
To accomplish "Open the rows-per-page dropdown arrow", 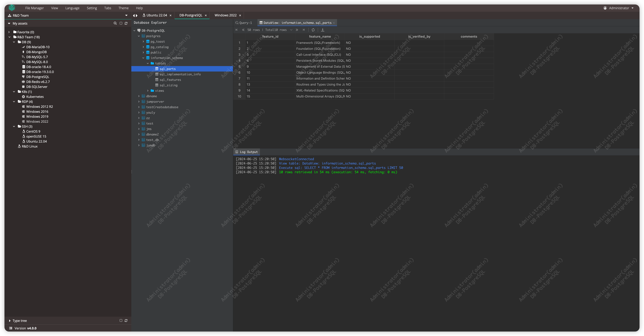I will 291,30.
